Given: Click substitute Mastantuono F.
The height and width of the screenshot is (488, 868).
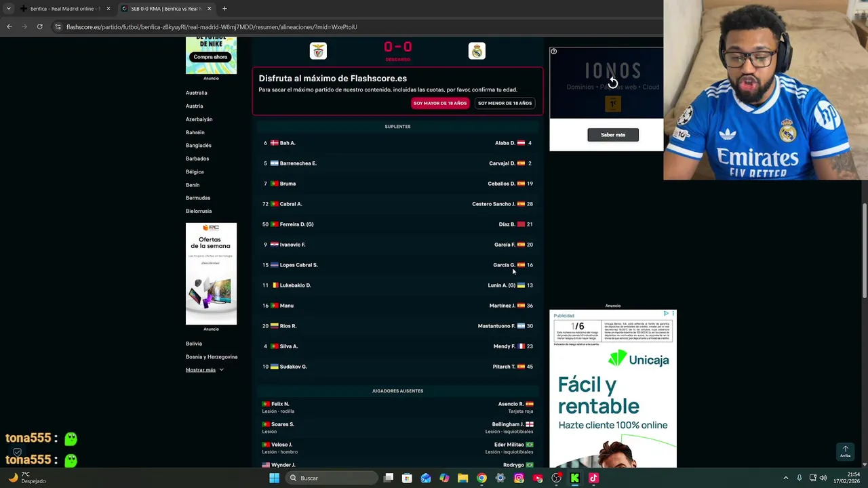Looking at the screenshot, I should [496, 326].
